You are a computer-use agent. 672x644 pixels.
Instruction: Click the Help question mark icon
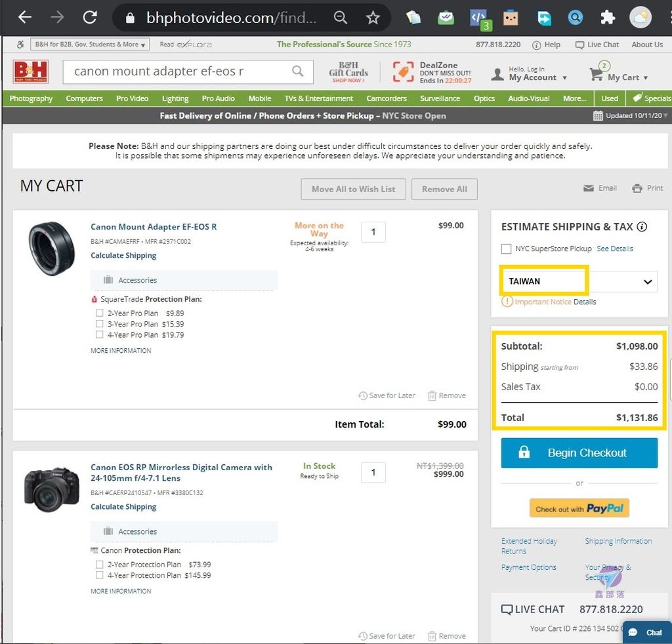(x=536, y=45)
